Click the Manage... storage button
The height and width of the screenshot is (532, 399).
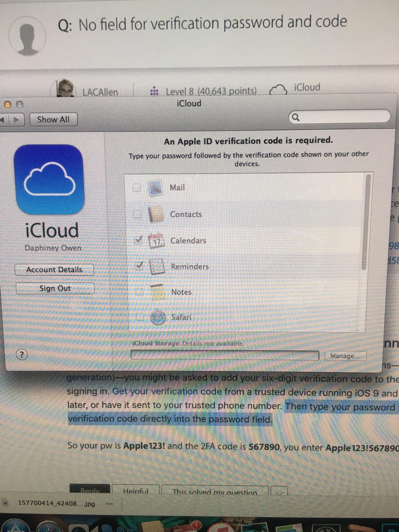point(345,356)
